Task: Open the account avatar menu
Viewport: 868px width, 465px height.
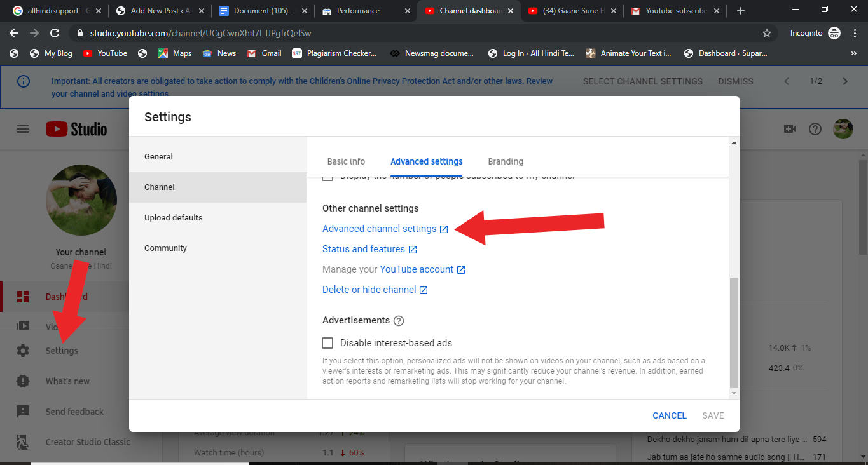Action: (x=843, y=129)
